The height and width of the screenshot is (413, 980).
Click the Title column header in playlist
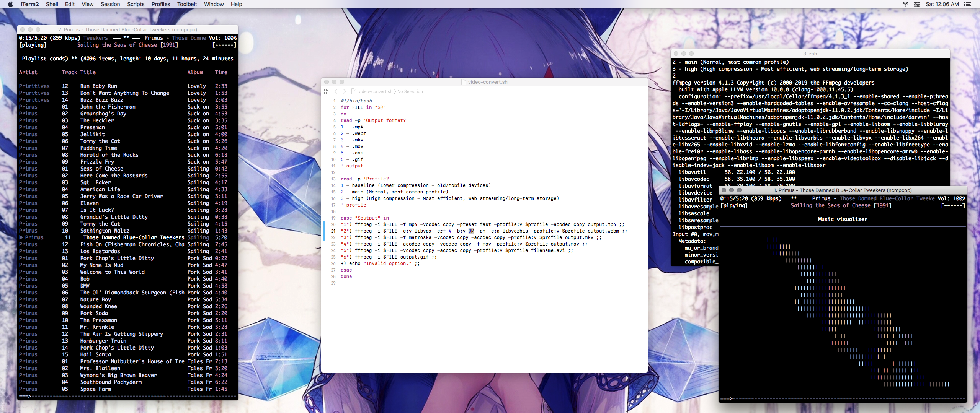pos(88,72)
